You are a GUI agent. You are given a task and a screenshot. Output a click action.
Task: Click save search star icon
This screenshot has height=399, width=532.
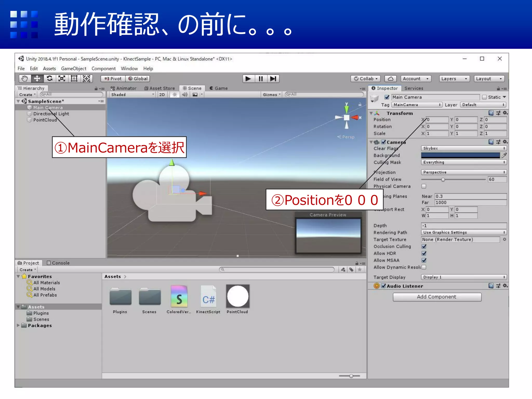(360, 270)
